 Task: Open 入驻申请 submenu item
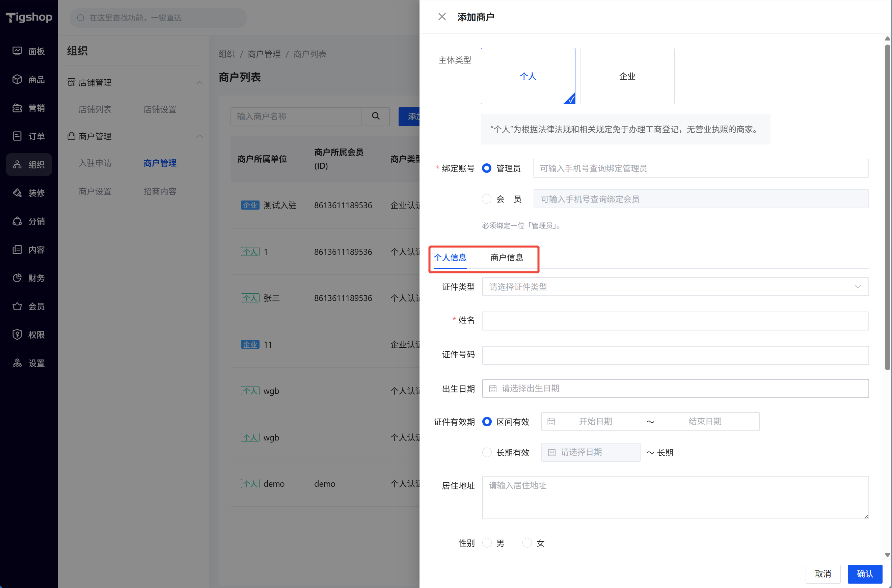pyautogui.click(x=95, y=163)
